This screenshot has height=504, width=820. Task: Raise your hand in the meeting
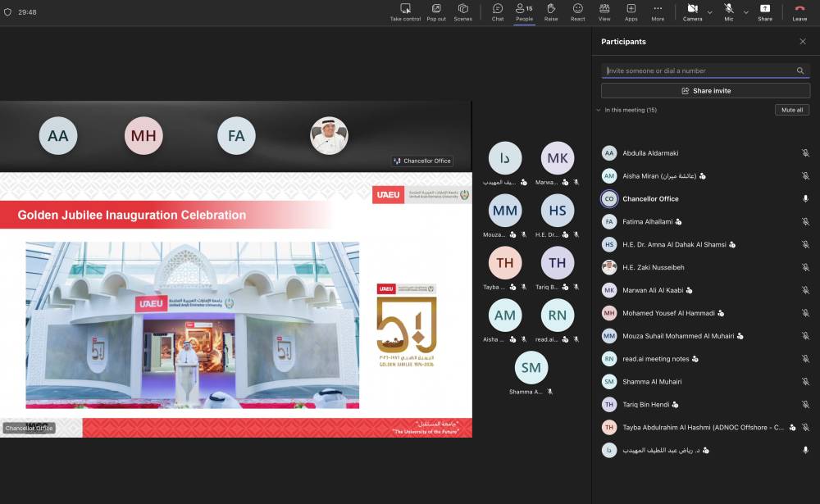pos(551,11)
